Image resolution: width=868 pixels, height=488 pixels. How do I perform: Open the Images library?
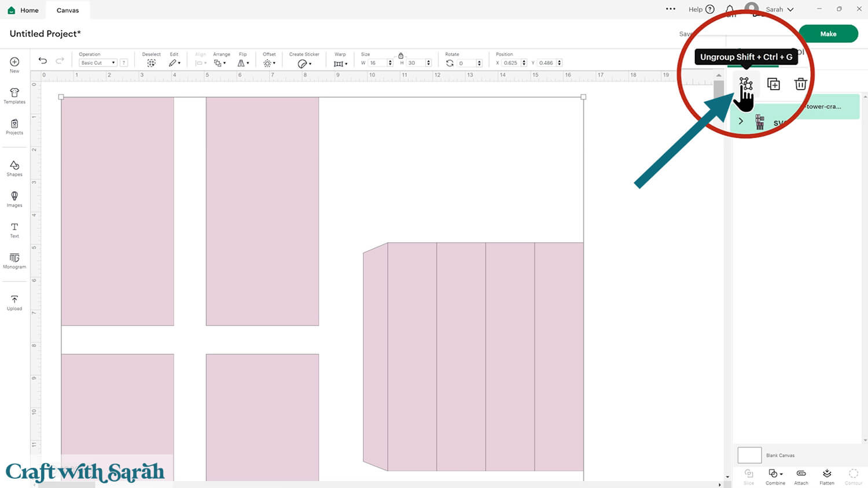pos(14,199)
